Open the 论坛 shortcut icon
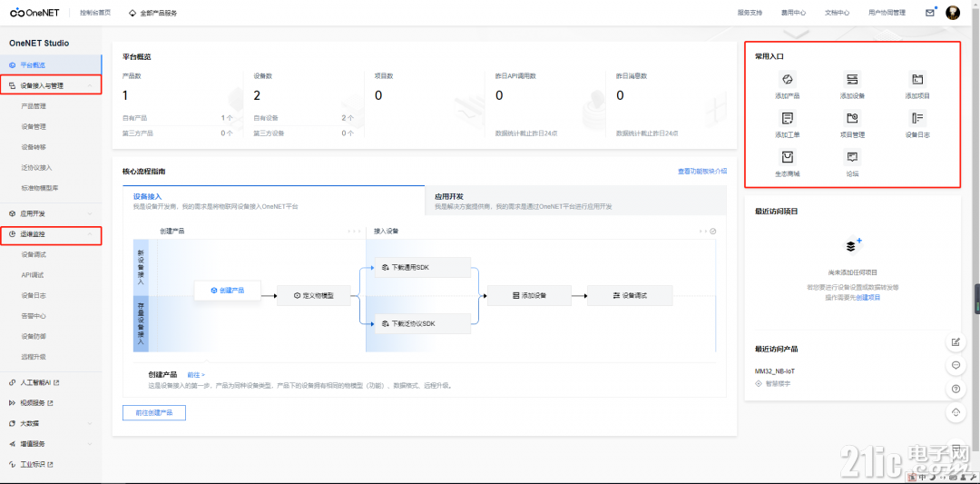This screenshot has height=484, width=980. [x=852, y=157]
